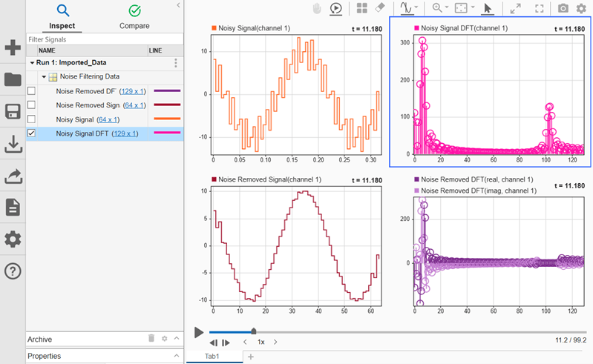Screen dimensions: 593x364
Task: Click the playback position slider handle
Action: [254, 331]
